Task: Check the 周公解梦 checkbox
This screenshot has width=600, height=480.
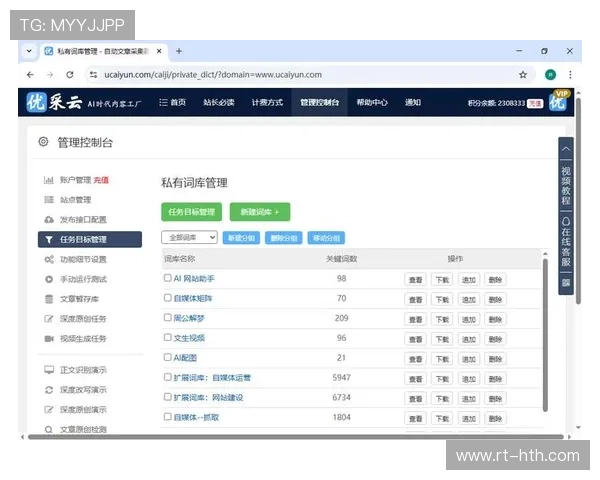Action: [x=167, y=317]
